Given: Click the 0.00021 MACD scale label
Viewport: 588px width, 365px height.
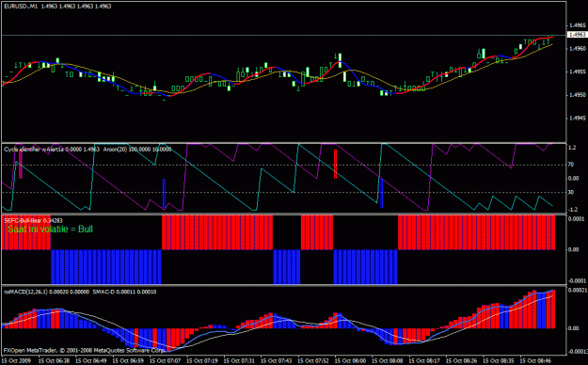Looking at the screenshot, I should click(577, 290).
